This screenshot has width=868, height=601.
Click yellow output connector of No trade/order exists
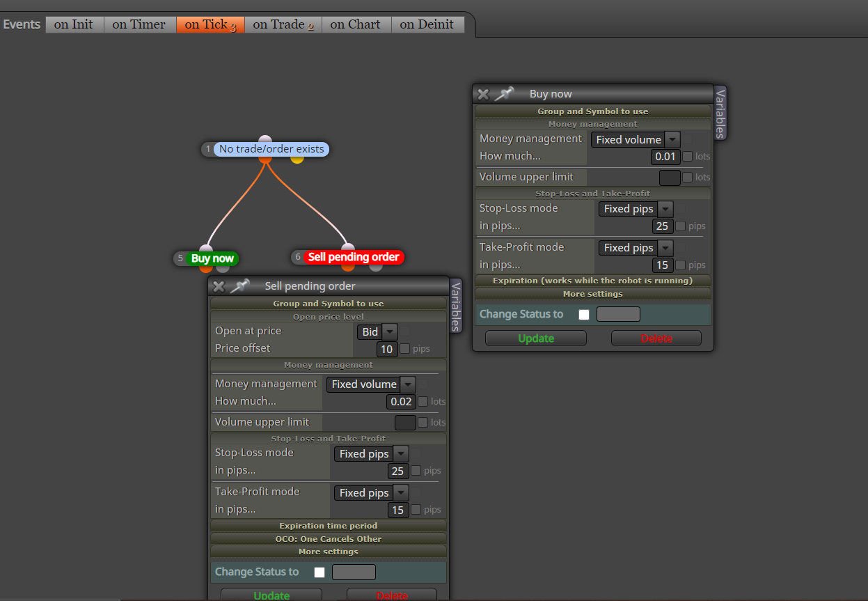297,159
